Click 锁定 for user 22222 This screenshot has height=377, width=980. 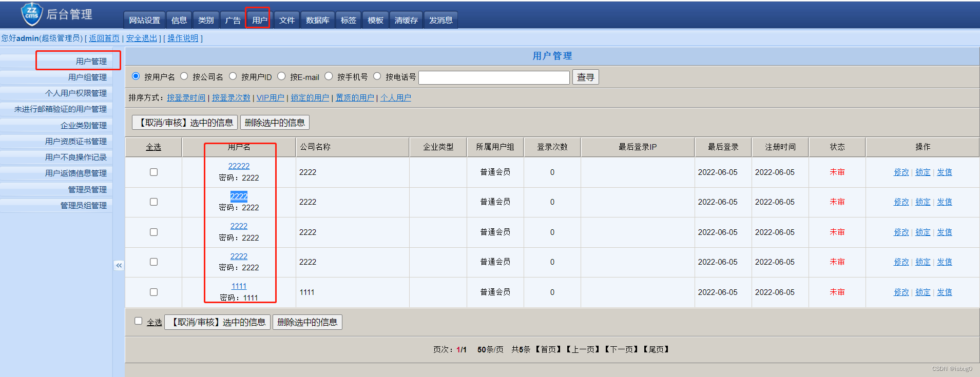[x=923, y=172]
